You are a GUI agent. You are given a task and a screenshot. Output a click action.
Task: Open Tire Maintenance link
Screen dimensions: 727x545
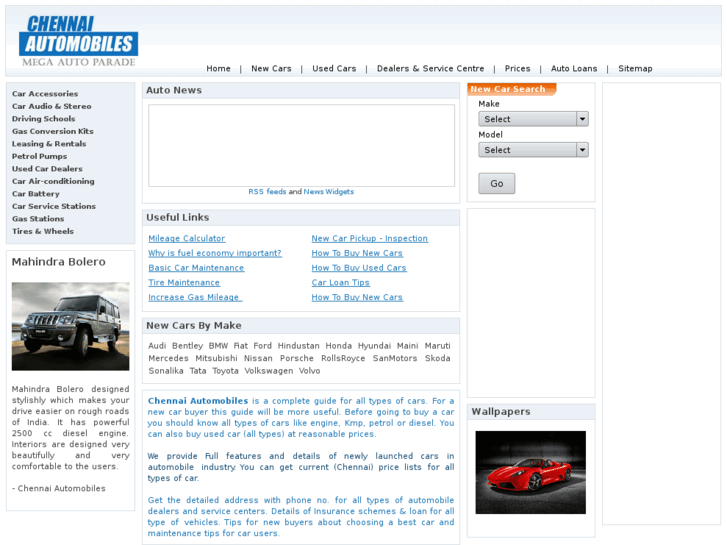pos(184,283)
